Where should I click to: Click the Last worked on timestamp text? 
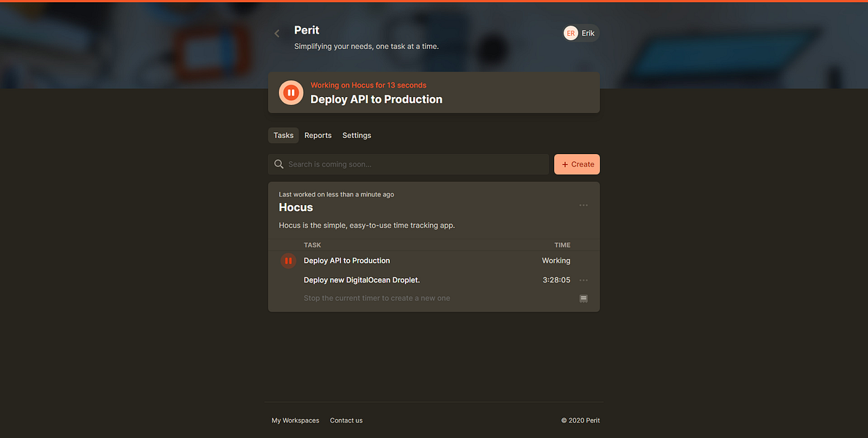pos(336,194)
